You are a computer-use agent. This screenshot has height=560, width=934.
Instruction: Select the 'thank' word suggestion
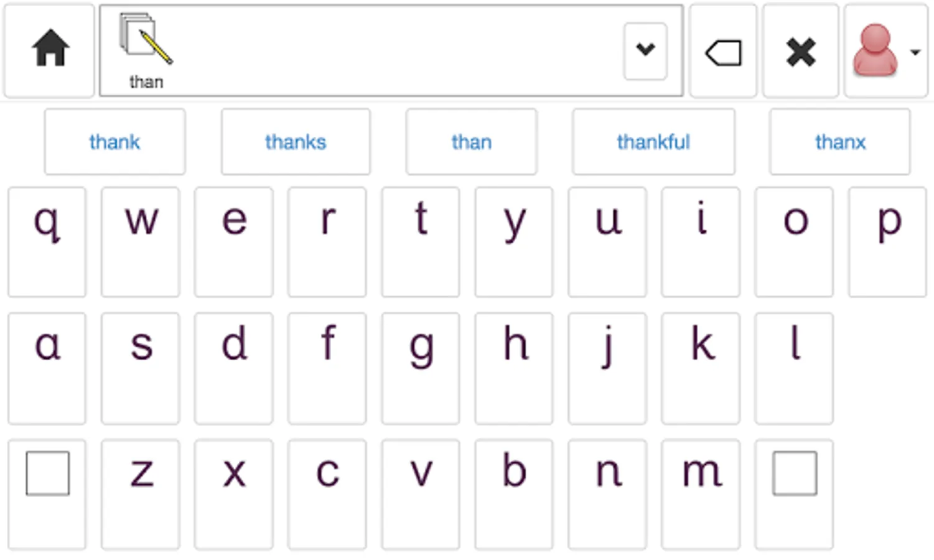114,142
